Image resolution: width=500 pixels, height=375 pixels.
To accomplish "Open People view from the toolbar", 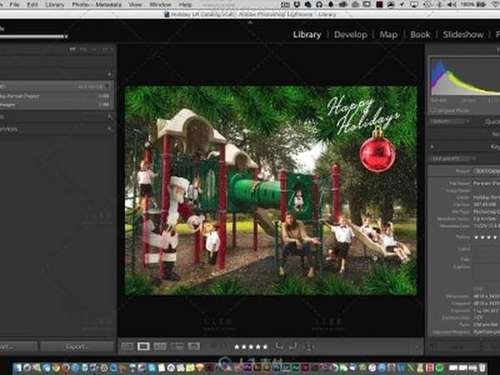I will click(194, 347).
